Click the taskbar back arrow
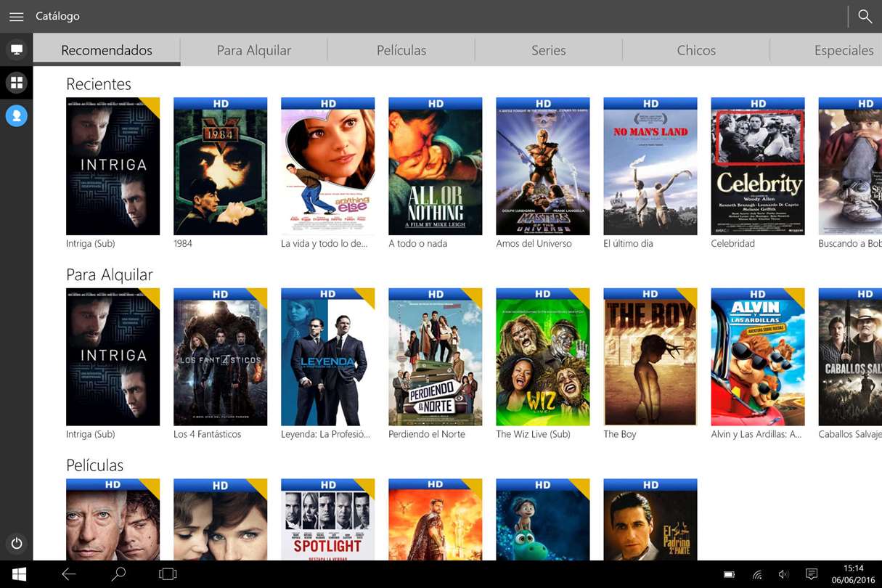Screen dimensions: 882x588 click(x=68, y=574)
